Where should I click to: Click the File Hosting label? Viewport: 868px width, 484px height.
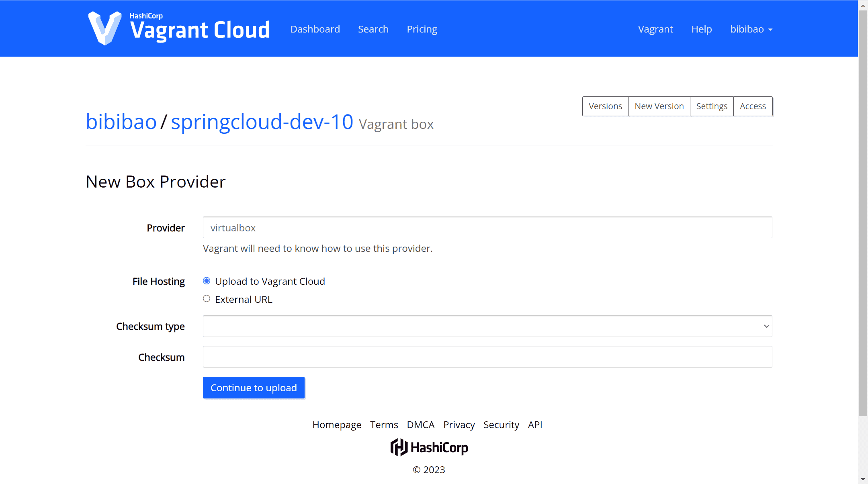pyautogui.click(x=158, y=281)
